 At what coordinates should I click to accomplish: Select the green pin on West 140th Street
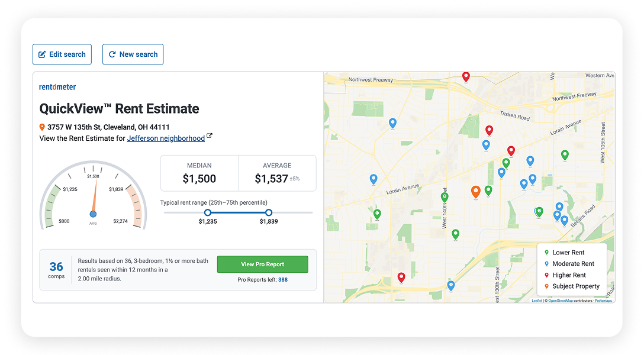[445, 198]
